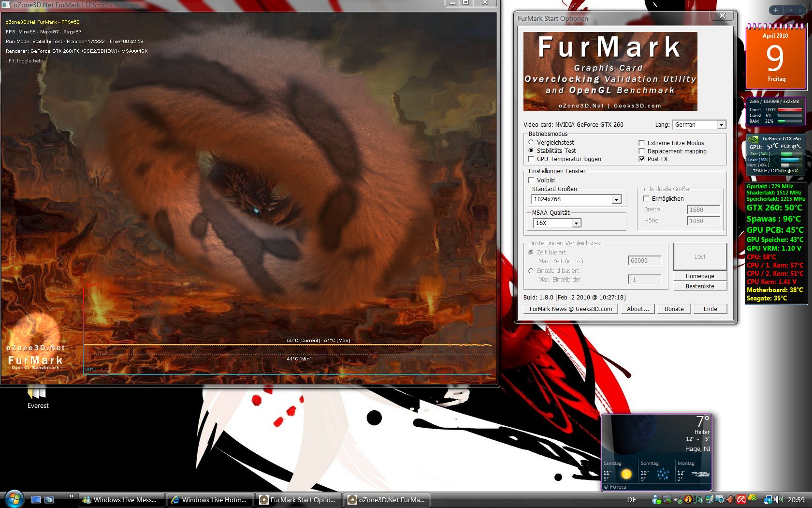Viewport: 812px width, 508px height.
Task: Enable GPU Temperatur loggen checkbox
Action: 531,159
